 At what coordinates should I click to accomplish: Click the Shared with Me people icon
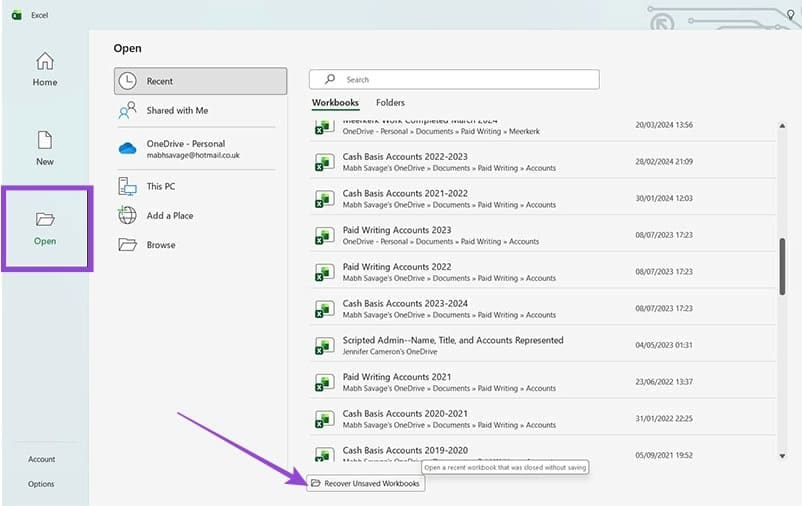(x=127, y=110)
